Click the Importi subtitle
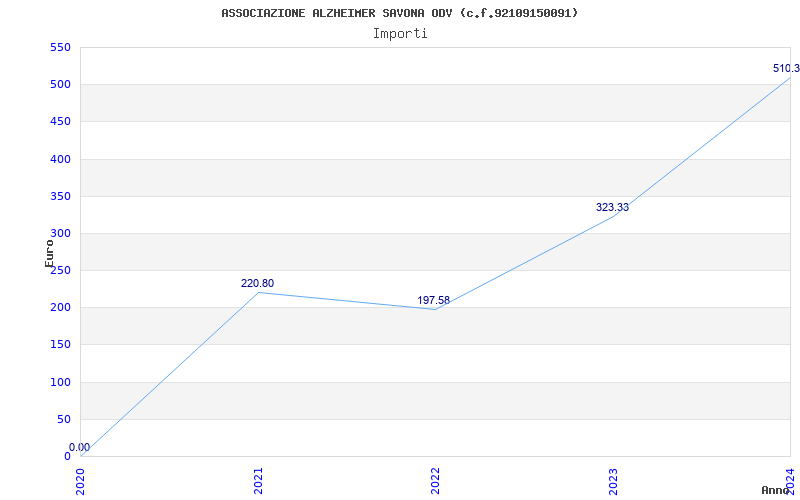Screen dimensions: 800x500 click(399, 34)
